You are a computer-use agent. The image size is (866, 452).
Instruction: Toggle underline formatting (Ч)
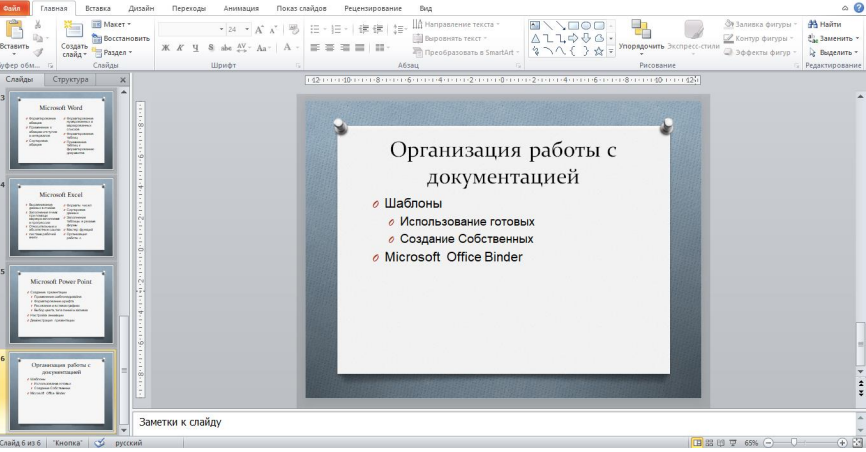(195, 47)
